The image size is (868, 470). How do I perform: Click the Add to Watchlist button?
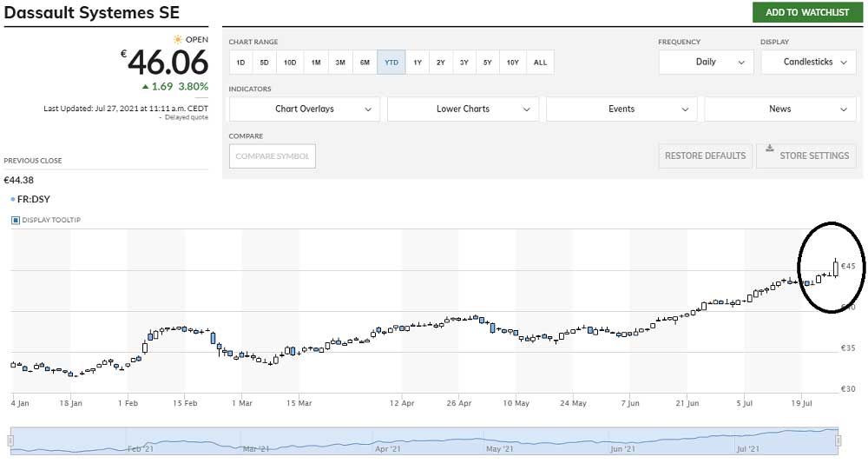[x=807, y=12]
